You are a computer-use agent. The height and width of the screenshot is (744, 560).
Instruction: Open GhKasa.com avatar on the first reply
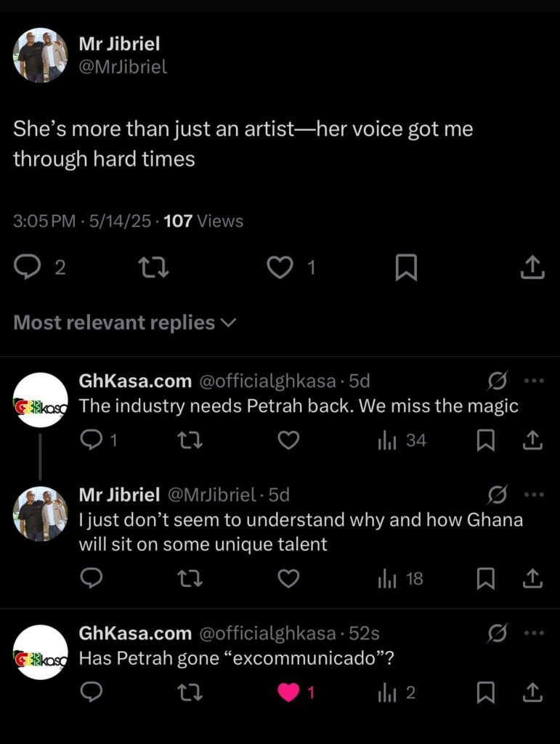pyautogui.click(x=41, y=400)
